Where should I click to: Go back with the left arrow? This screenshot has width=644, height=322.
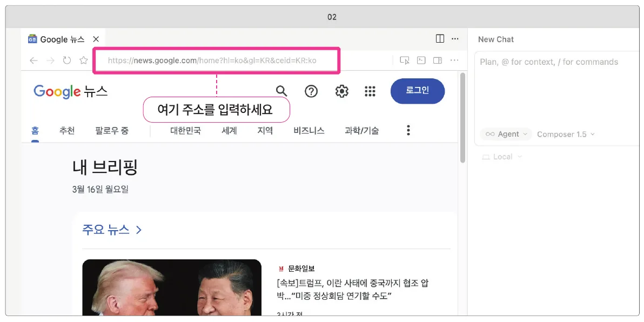pos(33,61)
